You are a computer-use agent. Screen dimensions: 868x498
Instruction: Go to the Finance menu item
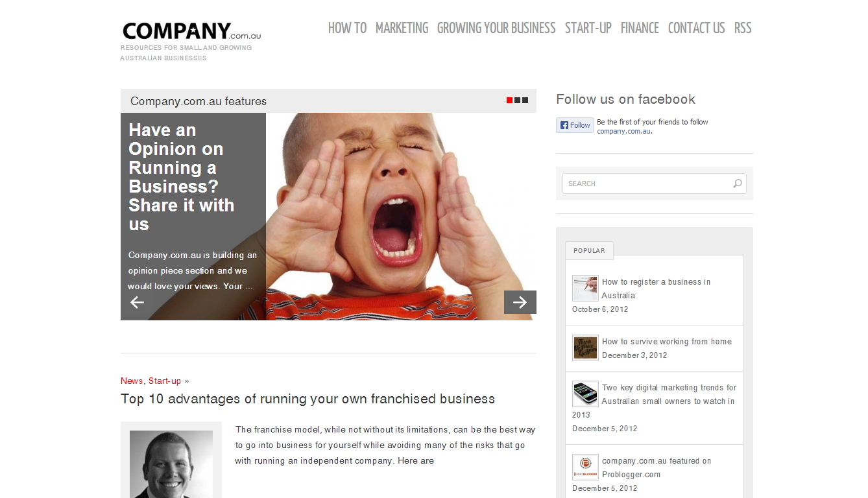[x=640, y=28]
